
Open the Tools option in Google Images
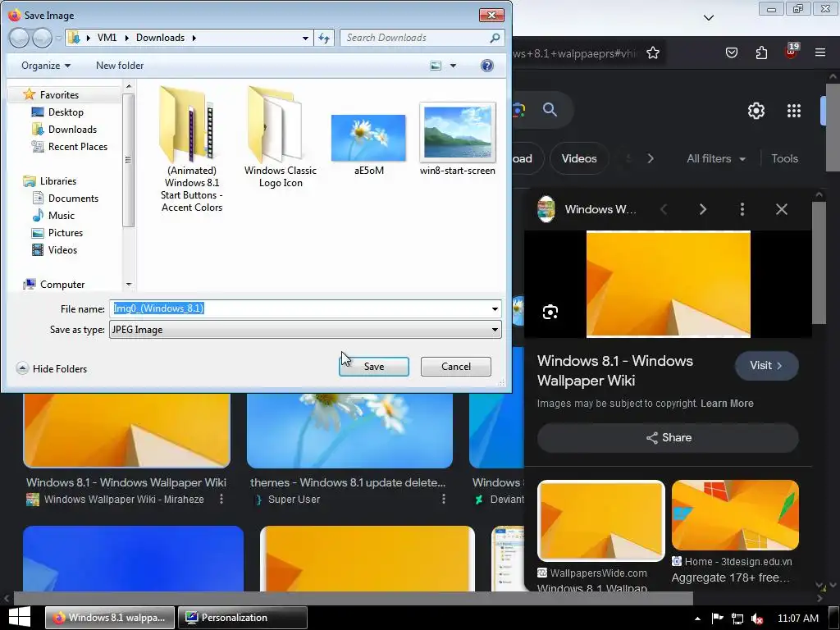(x=784, y=158)
